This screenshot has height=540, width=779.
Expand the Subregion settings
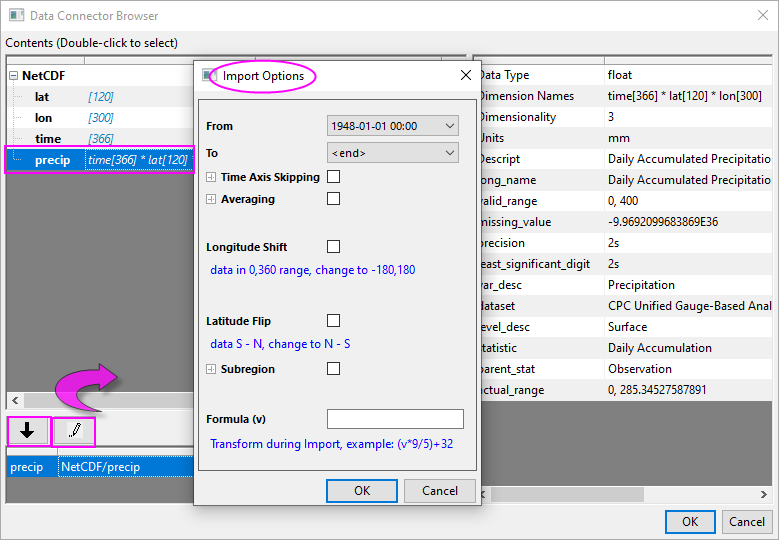[x=211, y=369]
